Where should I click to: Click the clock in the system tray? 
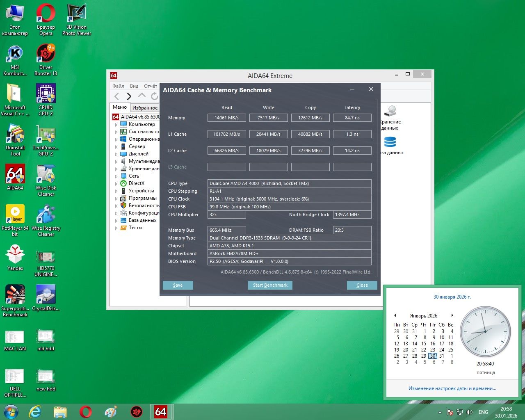coord(506,412)
